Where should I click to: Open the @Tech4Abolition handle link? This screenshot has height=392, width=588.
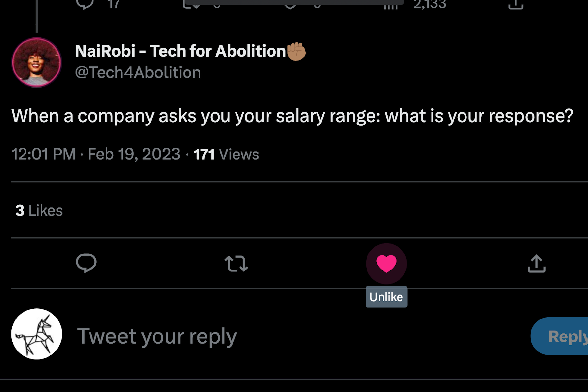[x=138, y=73]
